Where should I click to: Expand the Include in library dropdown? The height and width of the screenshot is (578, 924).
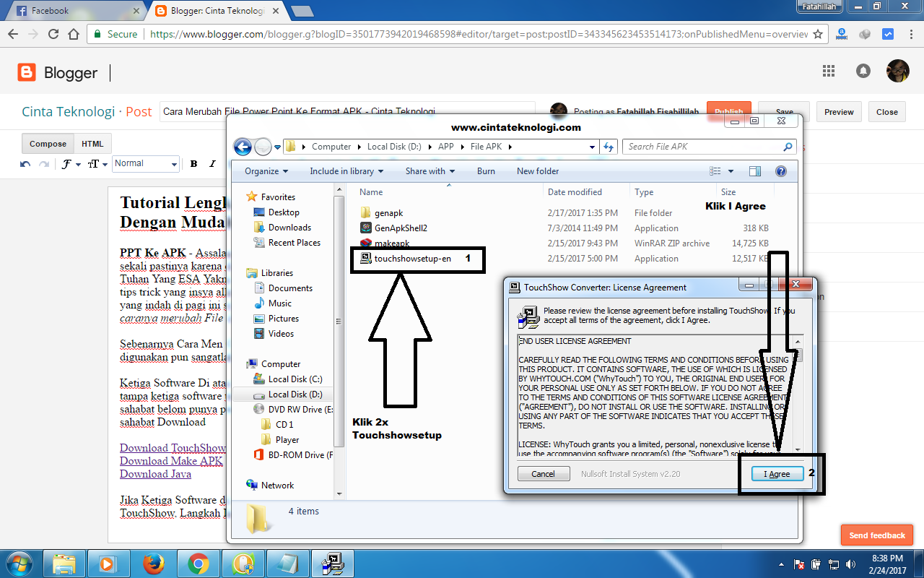click(346, 171)
